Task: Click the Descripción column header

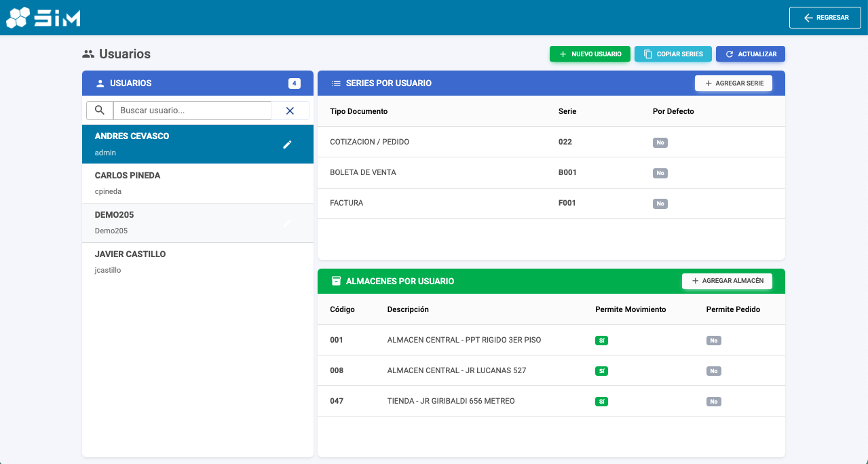Action: [408, 309]
